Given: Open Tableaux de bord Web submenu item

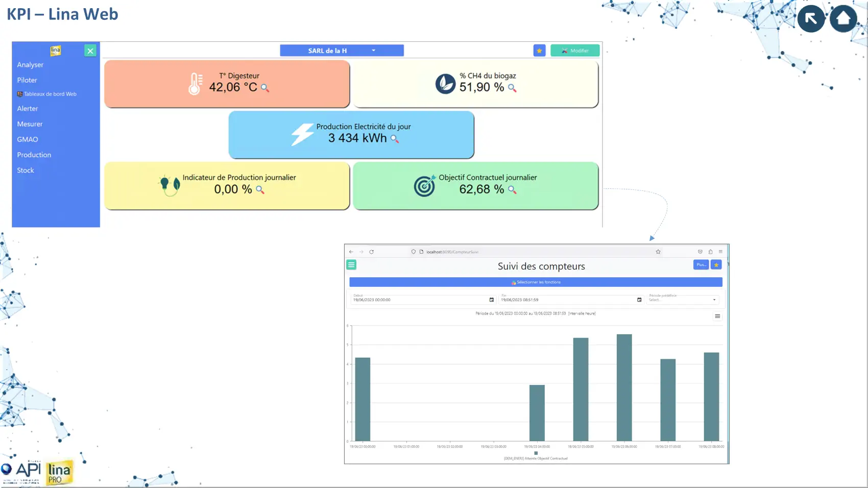Looking at the screenshot, I should coord(50,94).
